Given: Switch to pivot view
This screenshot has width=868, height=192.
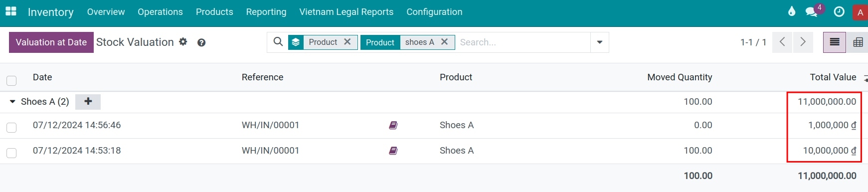Looking at the screenshot, I should pos(858,42).
